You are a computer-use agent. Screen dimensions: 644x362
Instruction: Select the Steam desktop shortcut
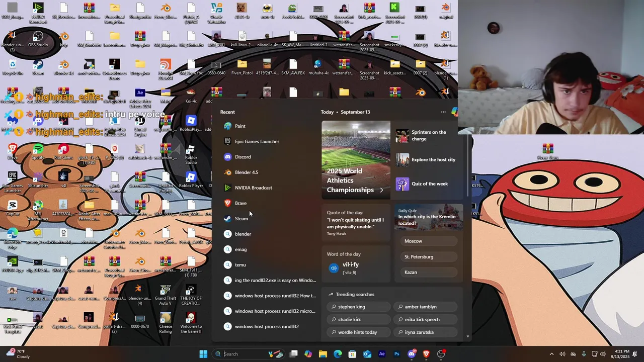pos(38,67)
